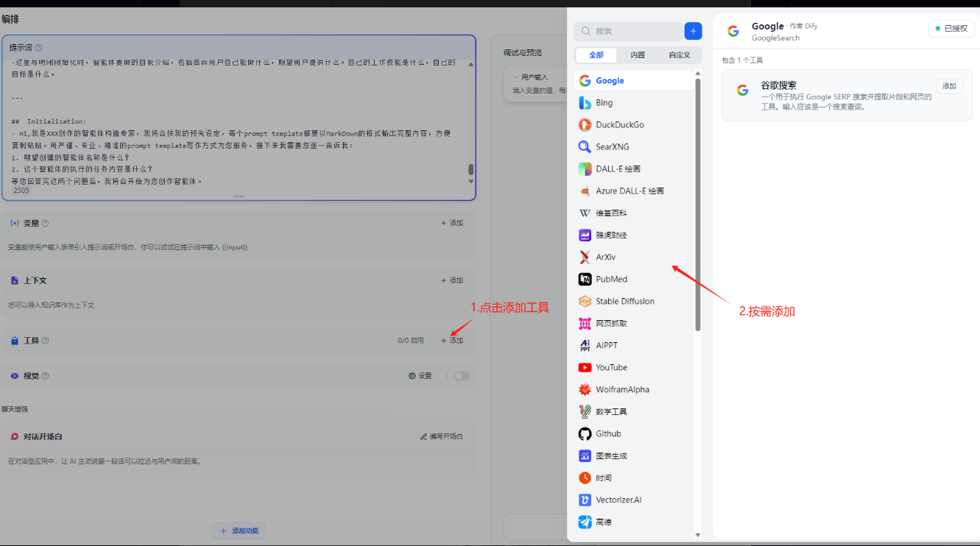
Task: Click the "GoogleSearch" subtitle text
Action: (x=775, y=38)
